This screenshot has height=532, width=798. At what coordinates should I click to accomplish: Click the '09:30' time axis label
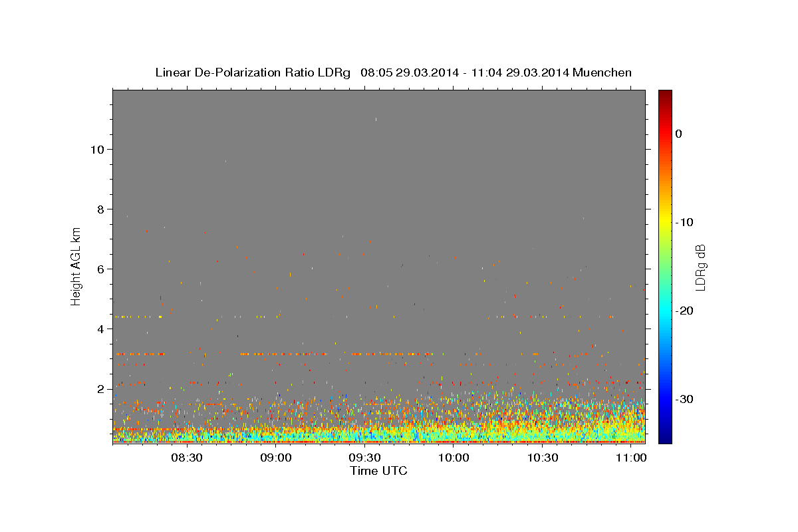(x=364, y=458)
